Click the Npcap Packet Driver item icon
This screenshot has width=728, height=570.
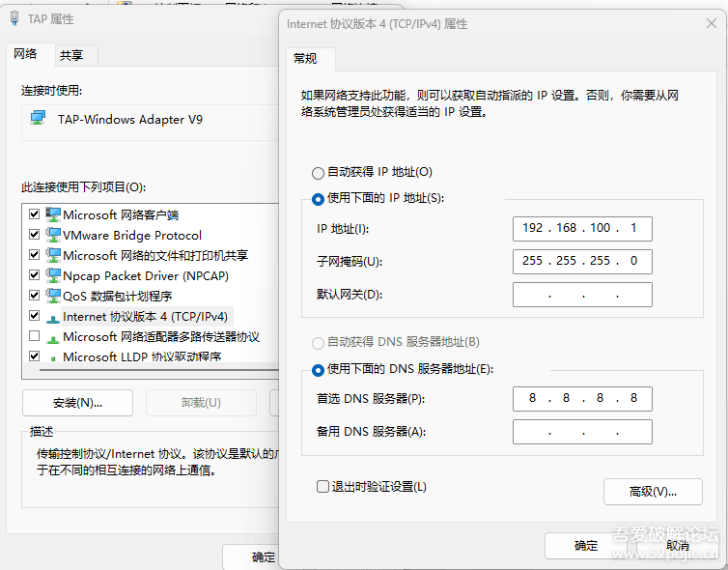pyautogui.click(x=53, y=275)
